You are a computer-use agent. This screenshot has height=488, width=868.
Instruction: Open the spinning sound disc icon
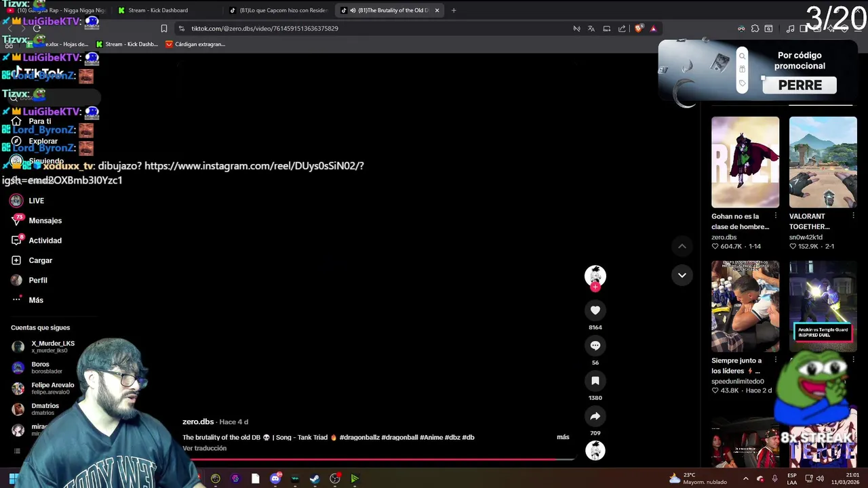pyautogui.click(x=595, y=451)
